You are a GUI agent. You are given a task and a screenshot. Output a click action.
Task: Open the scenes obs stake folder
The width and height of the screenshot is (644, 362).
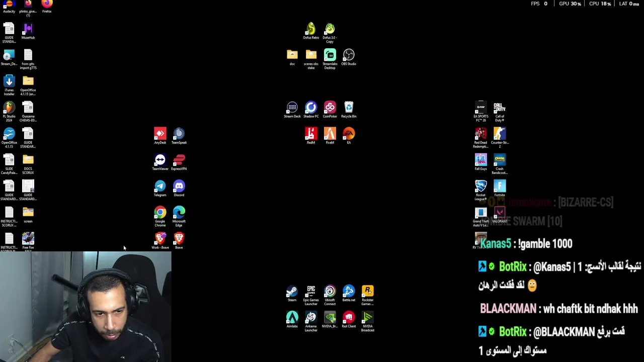coord(311,59)
